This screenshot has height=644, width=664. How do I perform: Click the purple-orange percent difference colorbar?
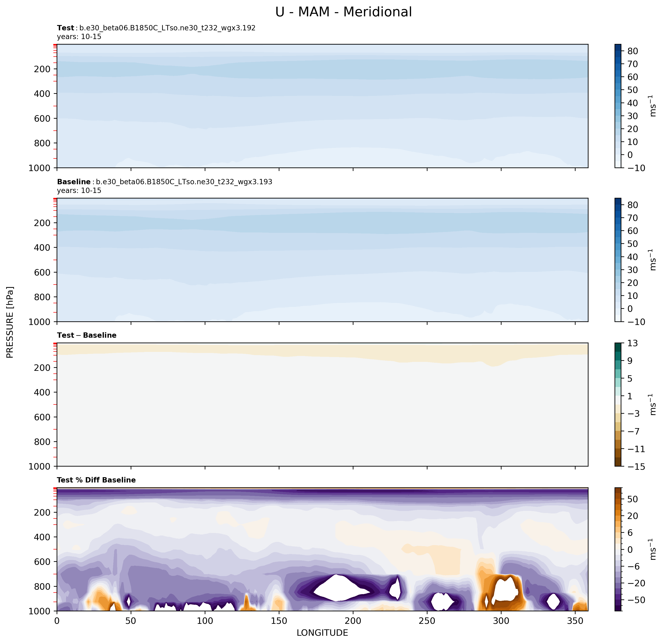[618, 549]
